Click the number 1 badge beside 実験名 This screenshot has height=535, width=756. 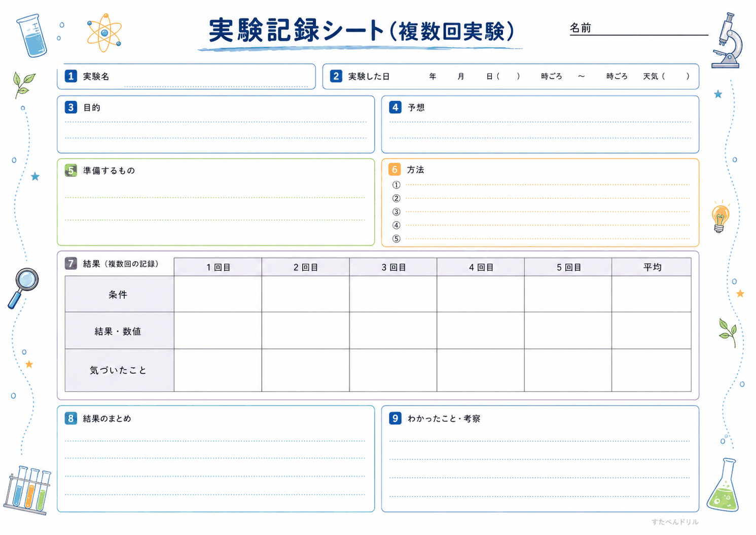coord(70,76)
